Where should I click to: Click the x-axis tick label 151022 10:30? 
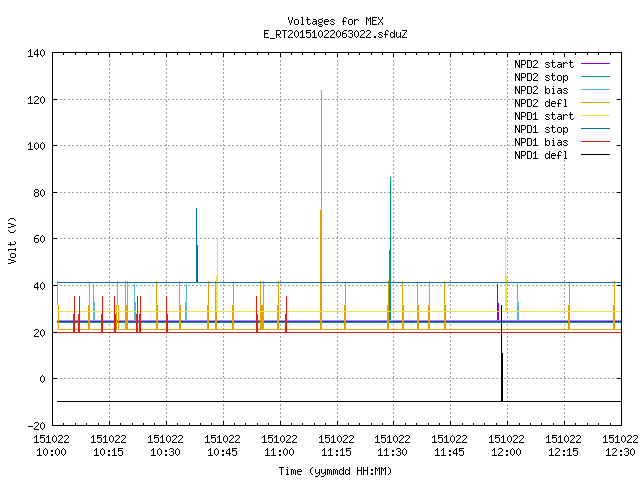click(165, 446)
